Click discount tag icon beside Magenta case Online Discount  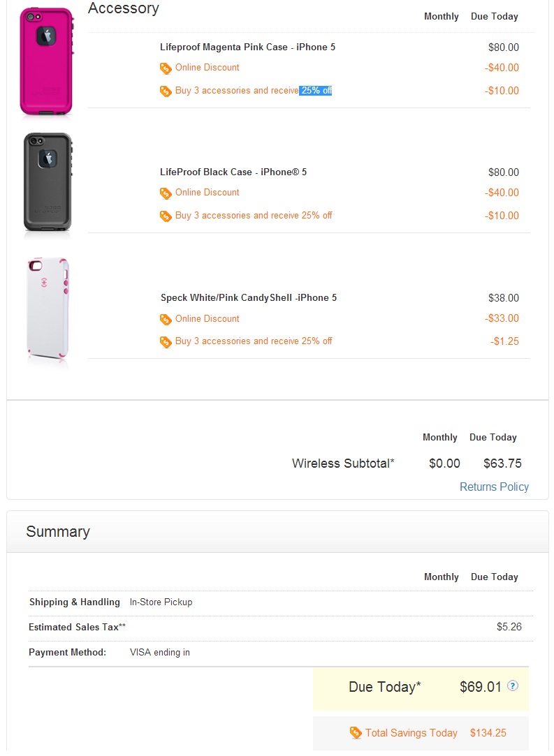tap(166, 68)
